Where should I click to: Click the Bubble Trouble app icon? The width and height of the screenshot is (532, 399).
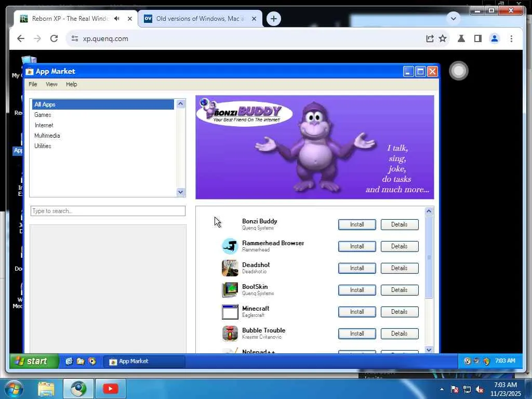point(230,334)
